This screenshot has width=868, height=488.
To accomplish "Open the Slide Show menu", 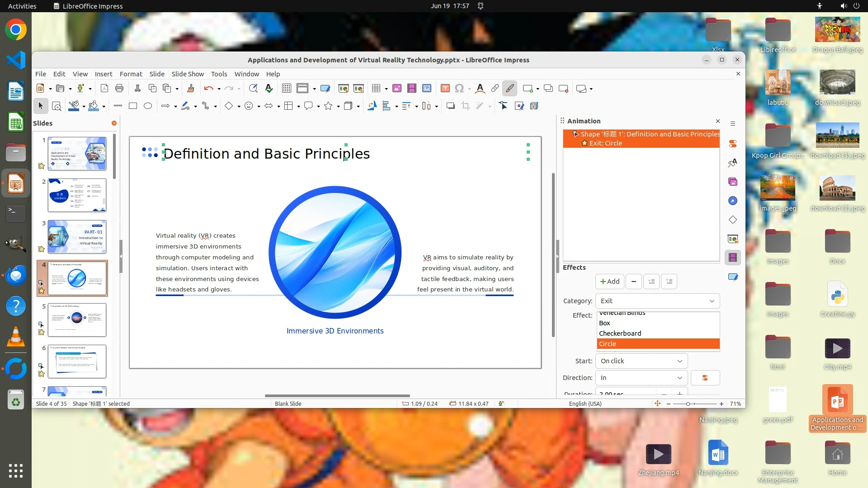I will pos(188,74).
